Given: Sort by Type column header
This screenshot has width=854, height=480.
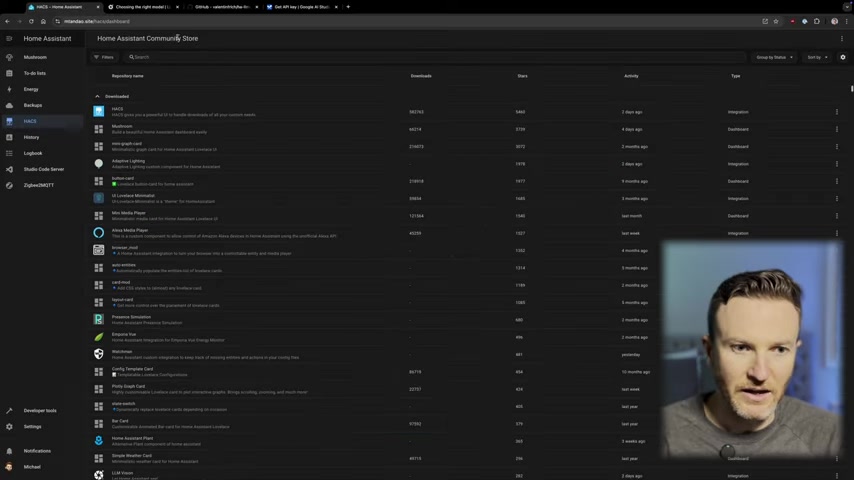Looking at the screenshot, I should (x=735, y=76).
